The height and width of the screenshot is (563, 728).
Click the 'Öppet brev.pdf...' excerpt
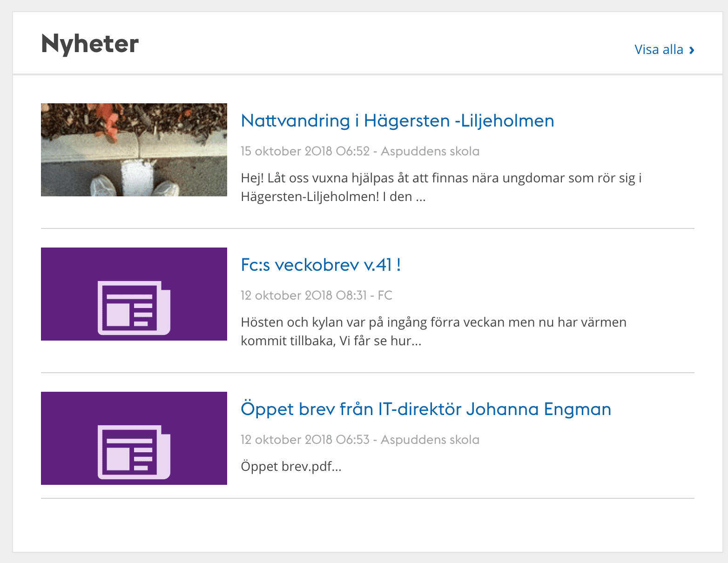pos(291,467)
